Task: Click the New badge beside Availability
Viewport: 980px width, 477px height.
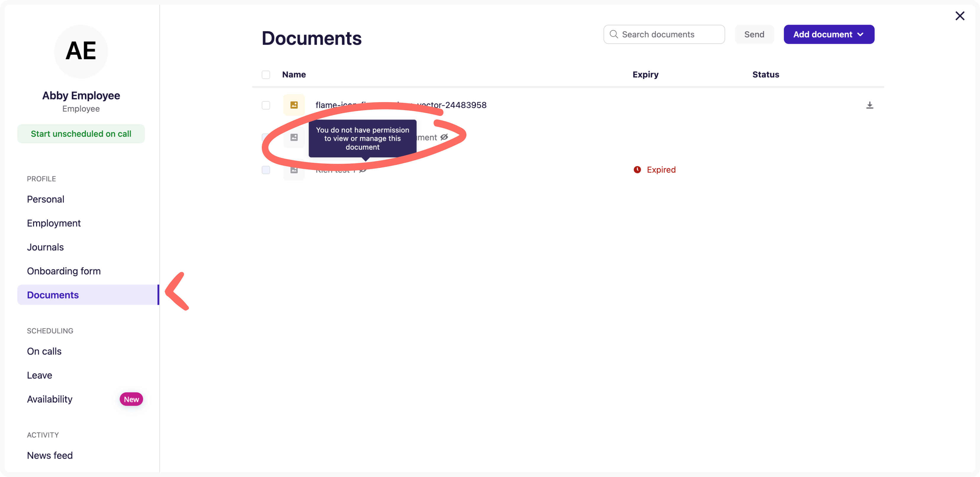Action: [x=131, y=399]
